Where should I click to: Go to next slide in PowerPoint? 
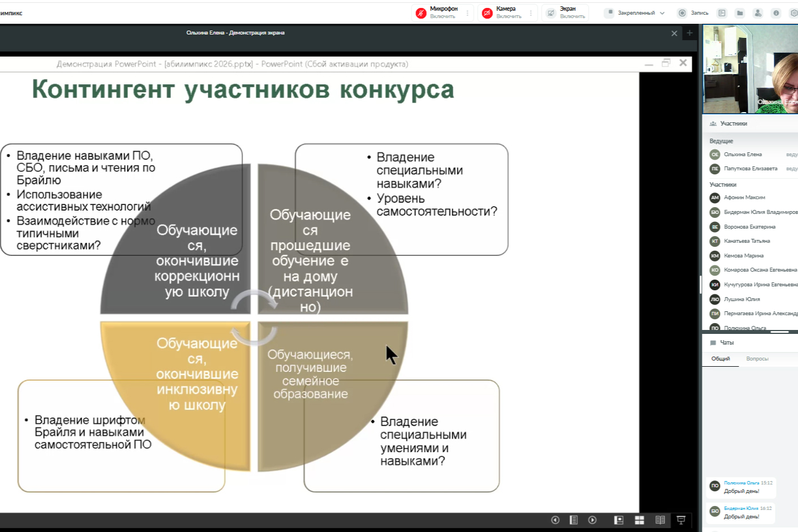coord(593,520)
